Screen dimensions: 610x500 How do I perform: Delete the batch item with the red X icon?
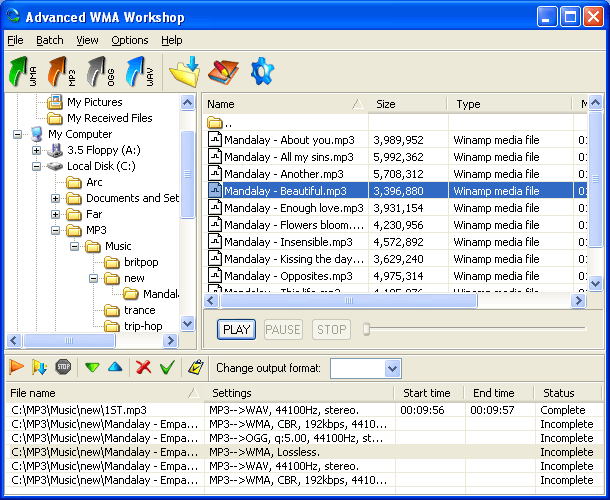click(x=144, y=367)
